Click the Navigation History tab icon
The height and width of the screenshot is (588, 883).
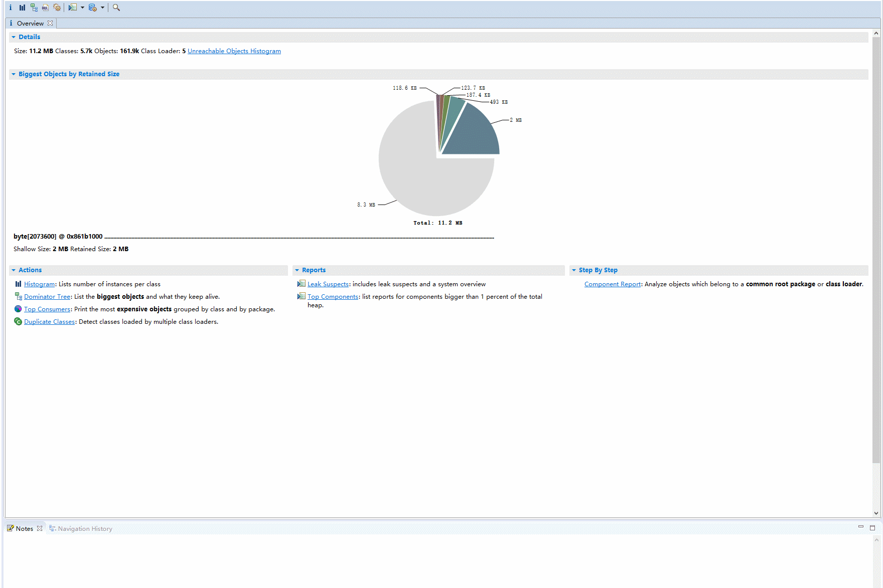click(52, 528)
